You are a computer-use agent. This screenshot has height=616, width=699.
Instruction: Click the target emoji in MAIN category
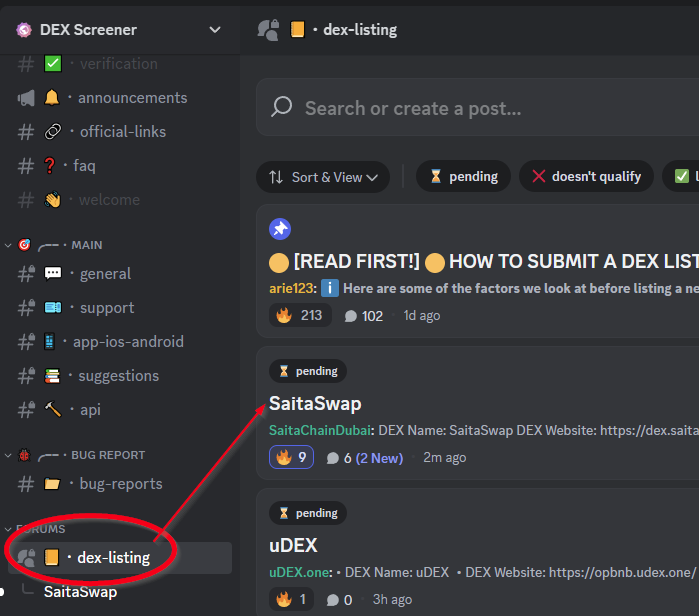(x=25, y=245)
